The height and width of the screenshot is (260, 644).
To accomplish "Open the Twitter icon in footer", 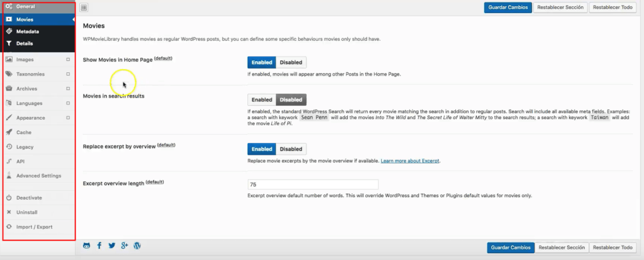I will (x=112, y=246).
